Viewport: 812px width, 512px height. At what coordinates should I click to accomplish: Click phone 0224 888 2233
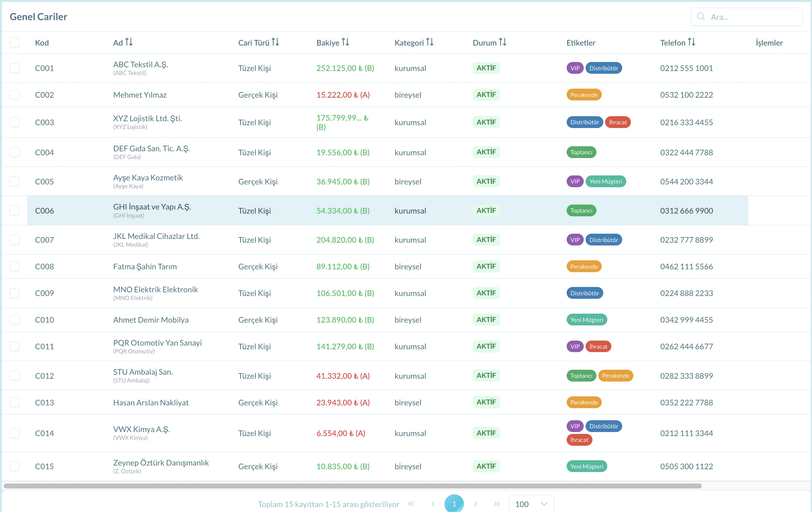click(x=686, y=293)
